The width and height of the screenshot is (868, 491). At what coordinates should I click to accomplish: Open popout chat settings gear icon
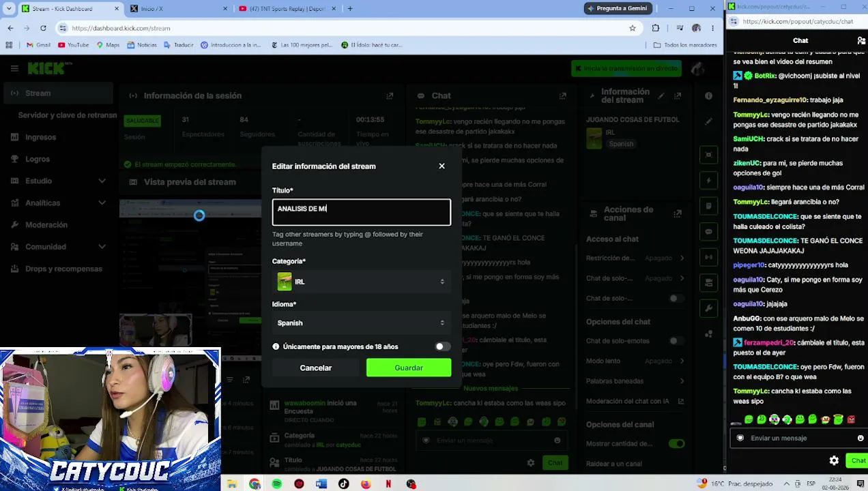834,460
